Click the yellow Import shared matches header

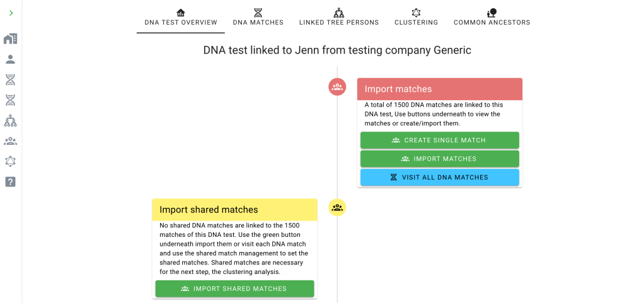(234, 210)
